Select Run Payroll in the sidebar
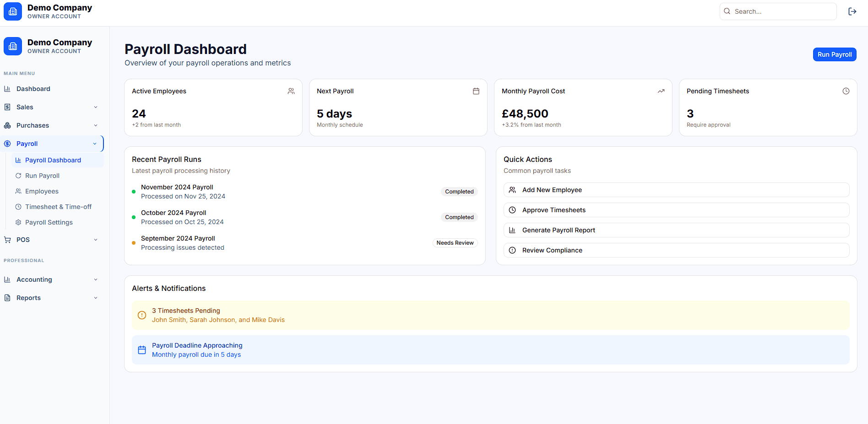This screenshot has height=424, width=868. click(x=58, y=176)
